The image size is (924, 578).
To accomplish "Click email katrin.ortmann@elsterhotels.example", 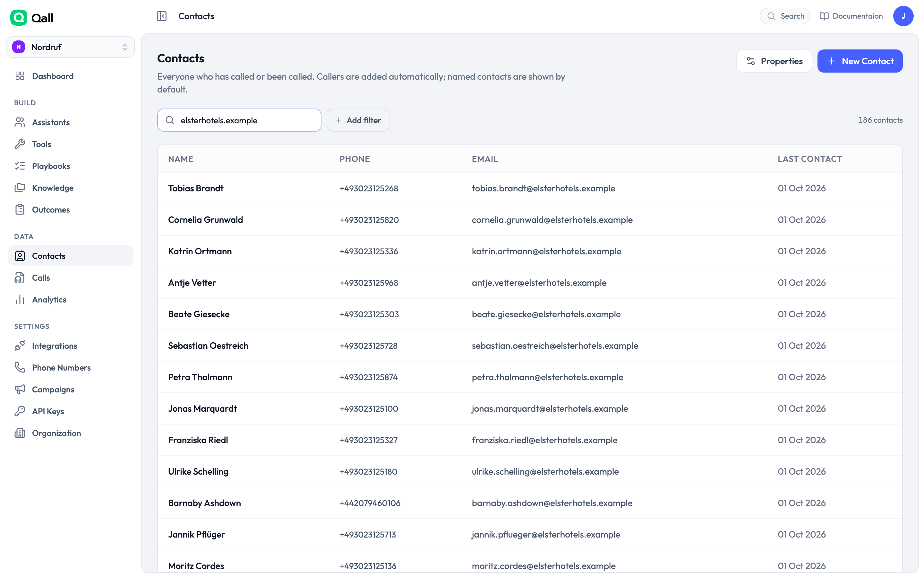I will [546, 251].
